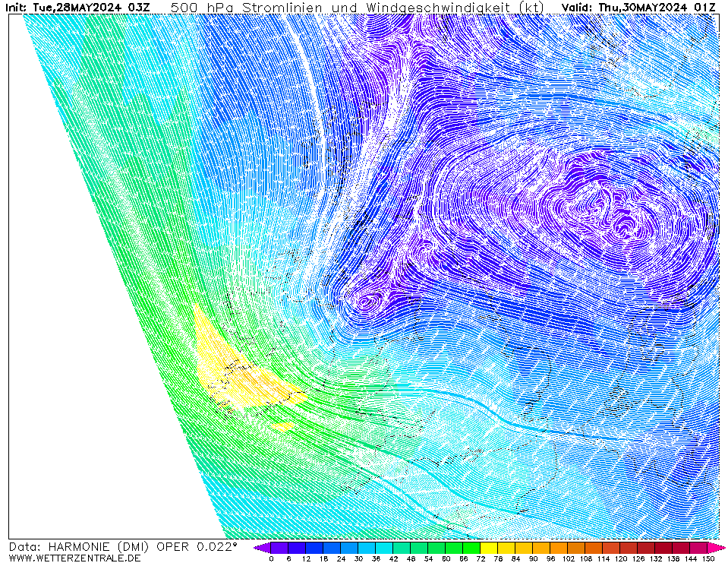Click the 54–60 kt legend swatch

click(437, 548)
